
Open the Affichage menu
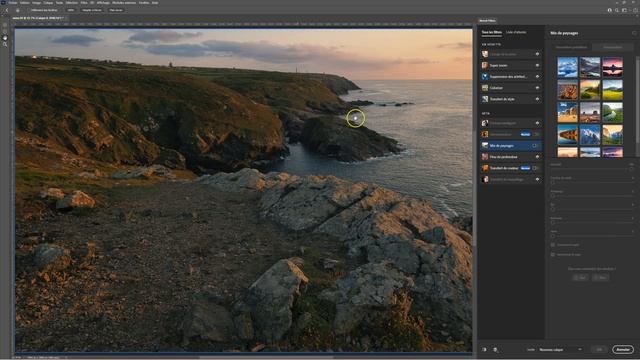[103, 2]
